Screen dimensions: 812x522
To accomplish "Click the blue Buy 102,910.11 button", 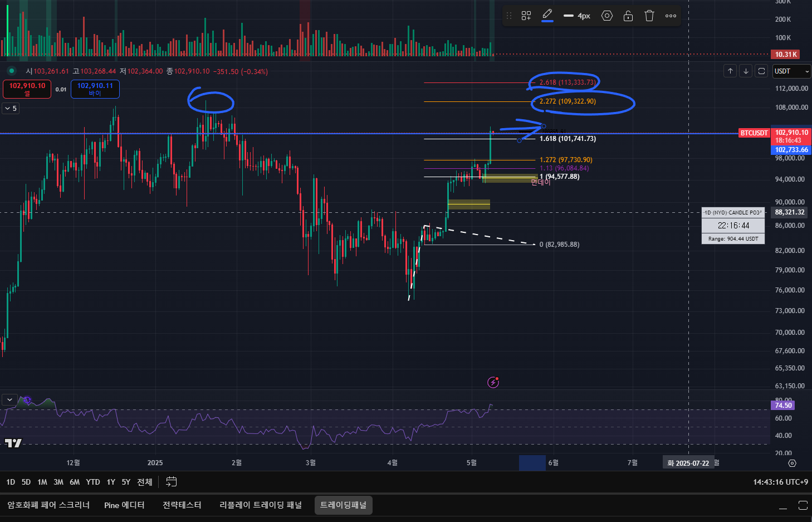I will (95, 89).
